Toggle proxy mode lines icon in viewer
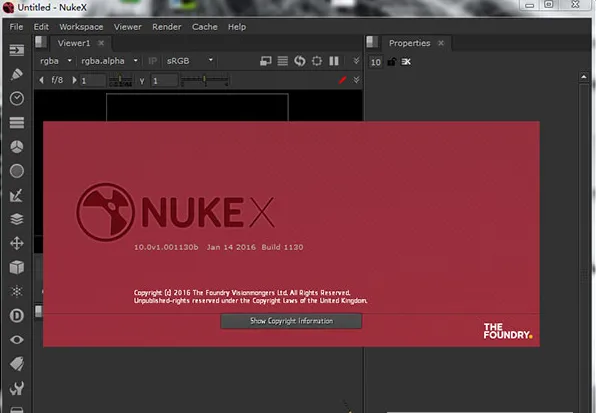The height and width of the screenshot is (413, 596). tap(283, 61)
